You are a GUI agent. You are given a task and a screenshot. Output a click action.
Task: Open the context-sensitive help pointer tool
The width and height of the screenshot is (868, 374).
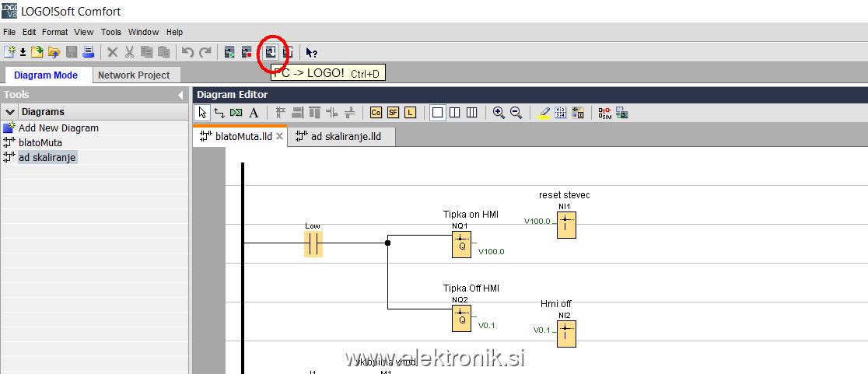pos(311,52)
